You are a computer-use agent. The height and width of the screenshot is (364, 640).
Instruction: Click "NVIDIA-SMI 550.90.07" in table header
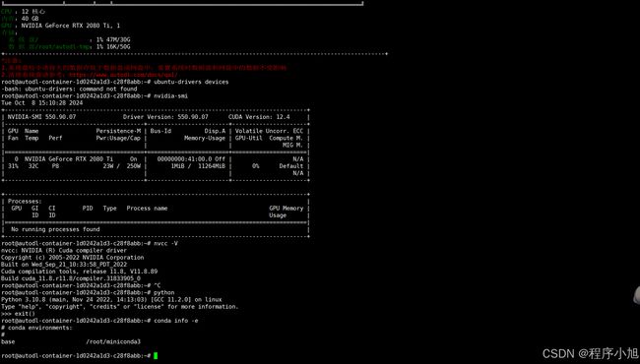(x=41, y=116)
